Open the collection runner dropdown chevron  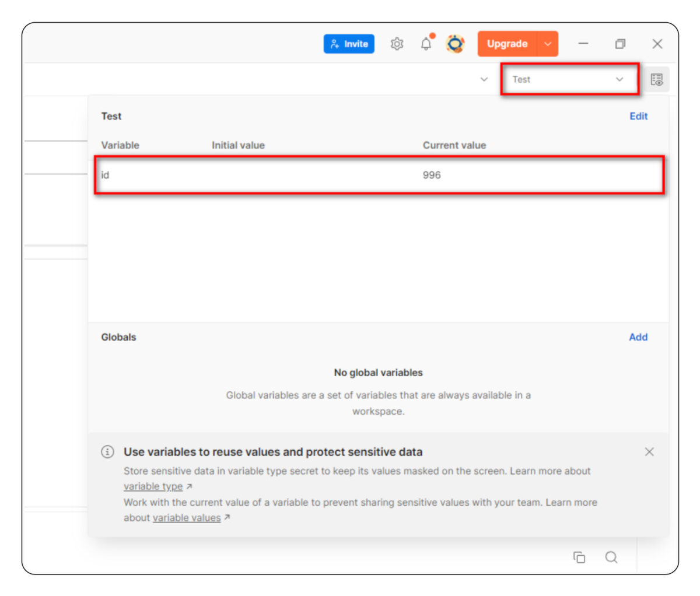click(x=484, y=80)
